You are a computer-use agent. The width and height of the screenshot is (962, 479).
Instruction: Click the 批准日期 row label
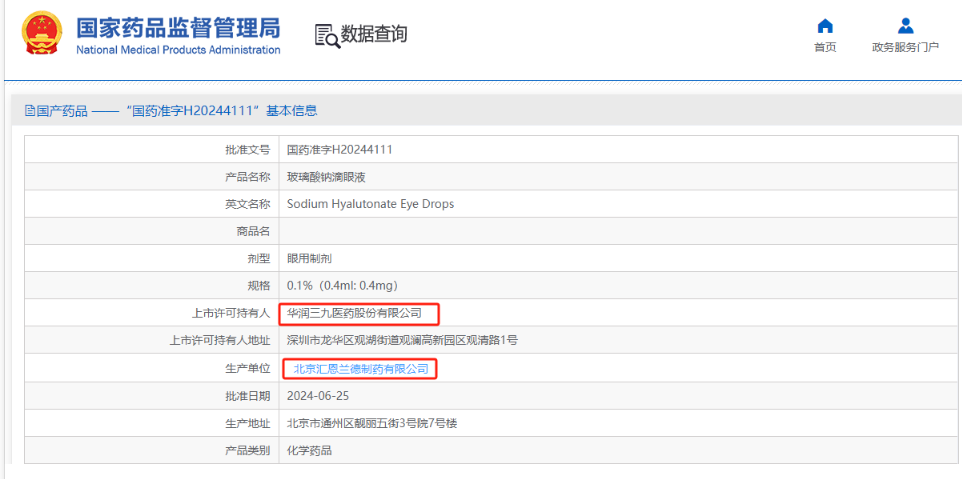point(247,396)
